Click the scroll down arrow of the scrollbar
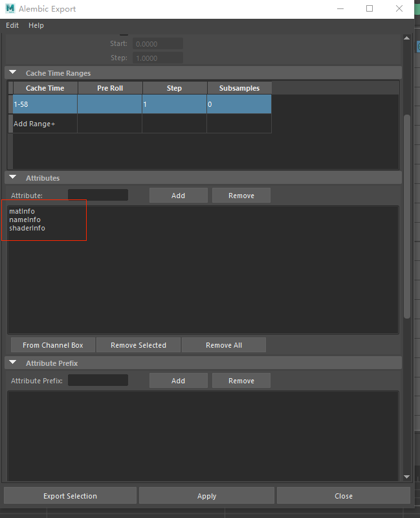420x518 pixels. pos(407,477)
